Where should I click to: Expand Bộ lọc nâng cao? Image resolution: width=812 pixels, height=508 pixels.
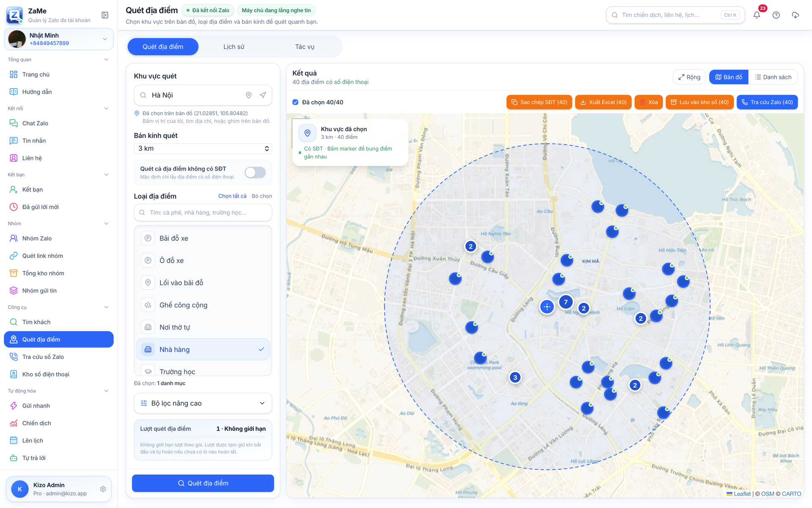(203, 403)
